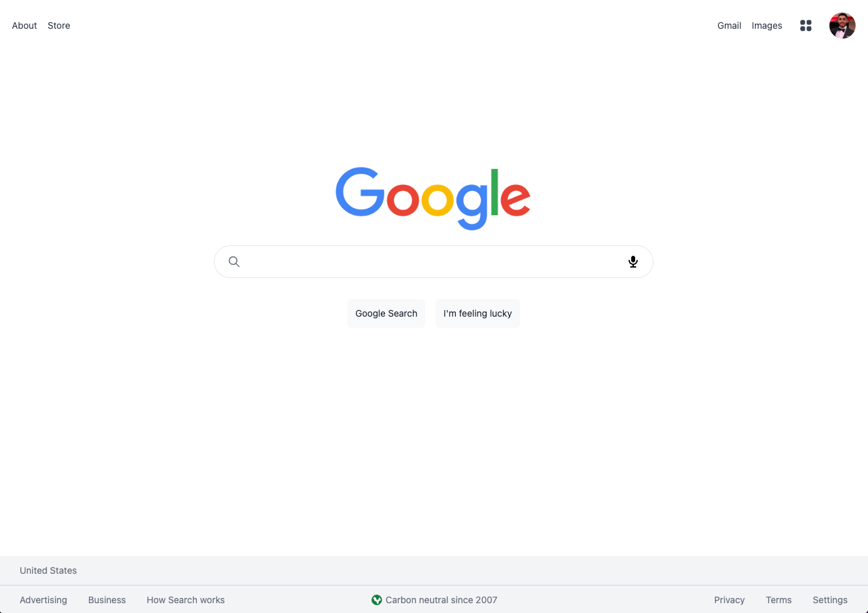Open the Images link
Viewport: 868px width, 613px height.
point(767,26)
